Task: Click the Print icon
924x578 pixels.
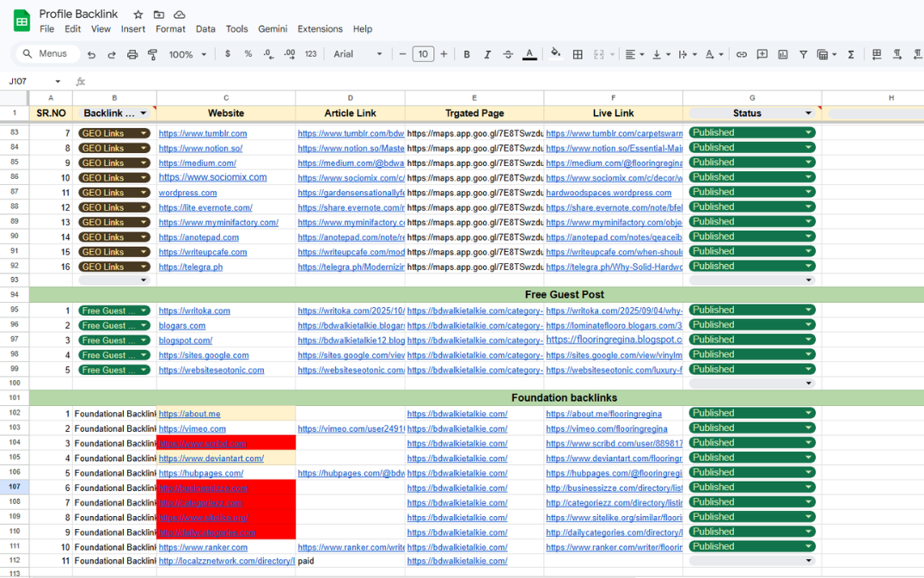Action: 132,54
